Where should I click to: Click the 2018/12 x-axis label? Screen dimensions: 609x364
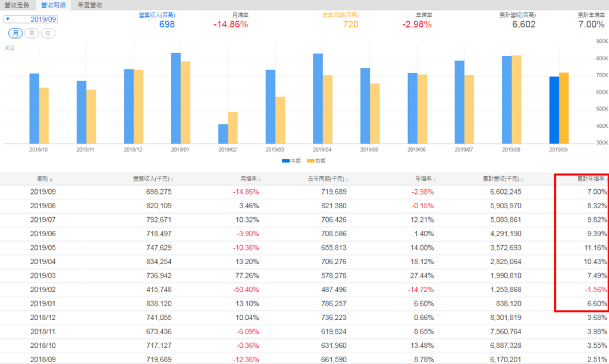coord(133,149)
